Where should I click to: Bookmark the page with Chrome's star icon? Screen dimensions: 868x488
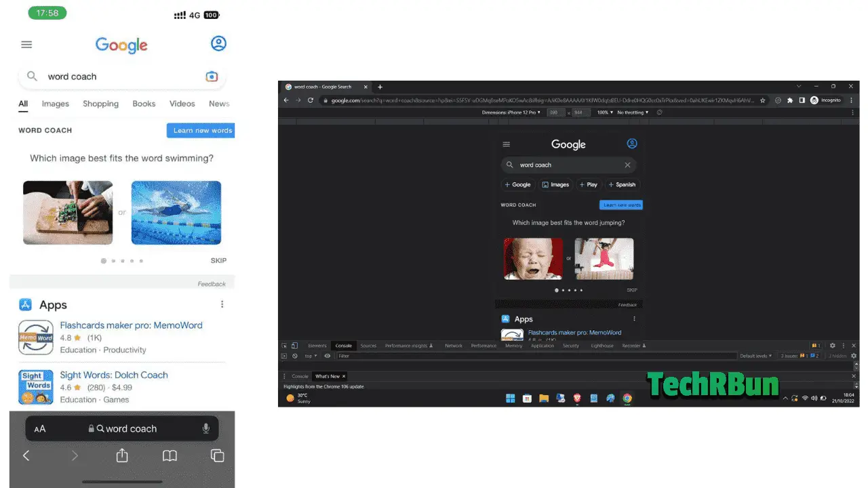point(763,100)
